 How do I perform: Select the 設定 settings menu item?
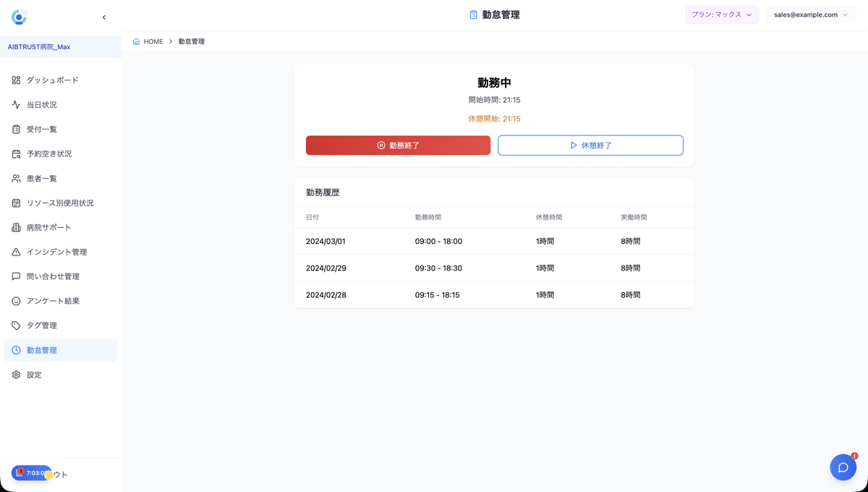coord(34,375)
